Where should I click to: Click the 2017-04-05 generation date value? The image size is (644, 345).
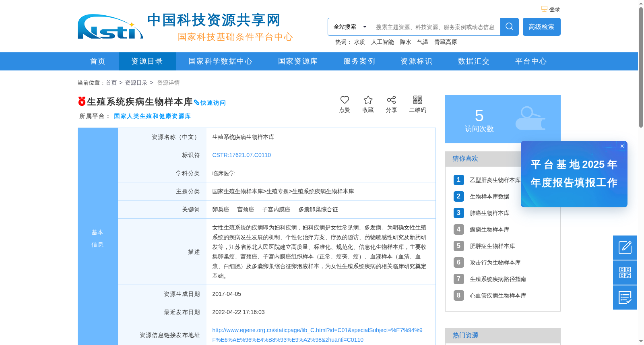point(227,294)
